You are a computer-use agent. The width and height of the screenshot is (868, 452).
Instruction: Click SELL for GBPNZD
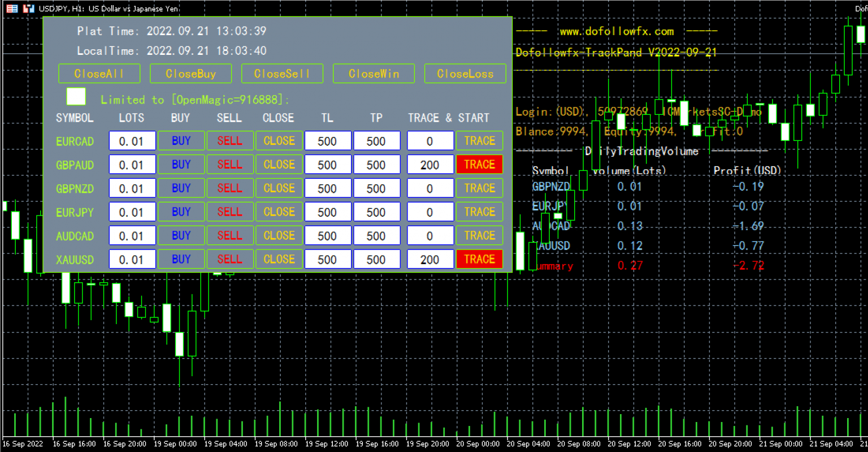coord(229,188)
